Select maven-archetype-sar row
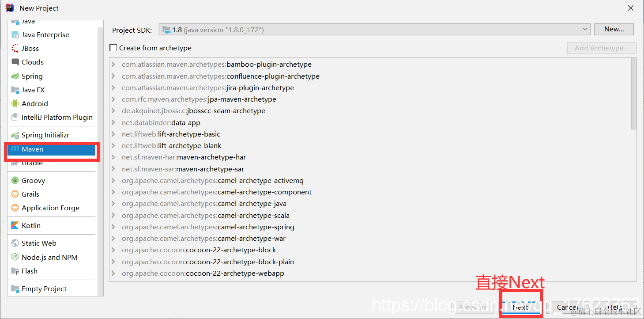The height and width of the screenshot is (319, 644). coord(370,169)
